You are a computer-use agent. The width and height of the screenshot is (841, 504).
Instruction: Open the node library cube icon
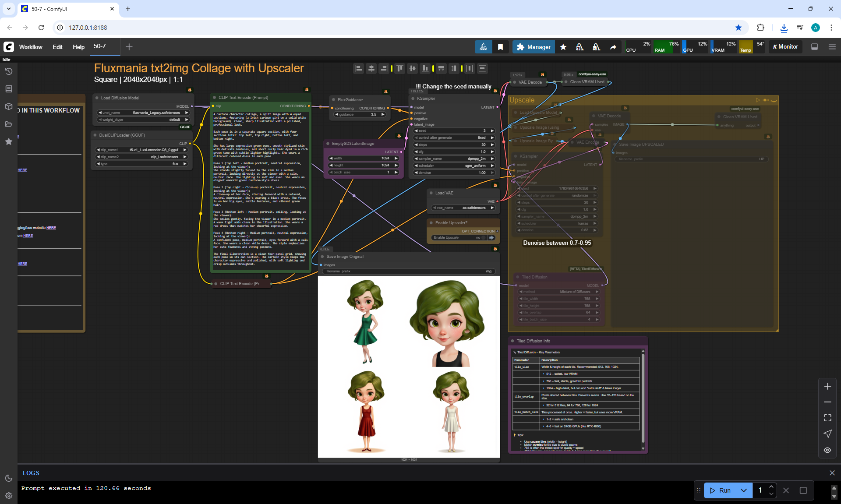coord(8,106)
